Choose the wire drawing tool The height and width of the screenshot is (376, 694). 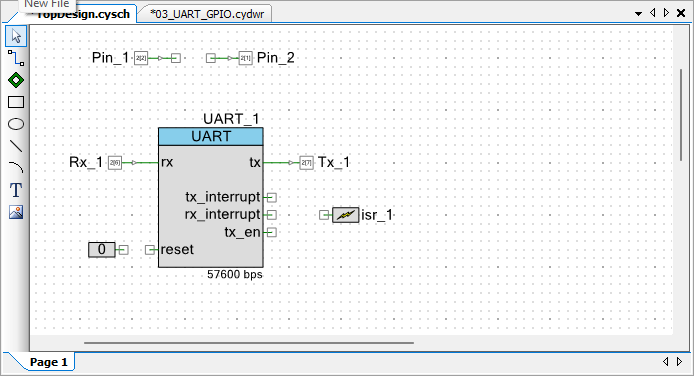pyautogui.click(x=16, y=58)
